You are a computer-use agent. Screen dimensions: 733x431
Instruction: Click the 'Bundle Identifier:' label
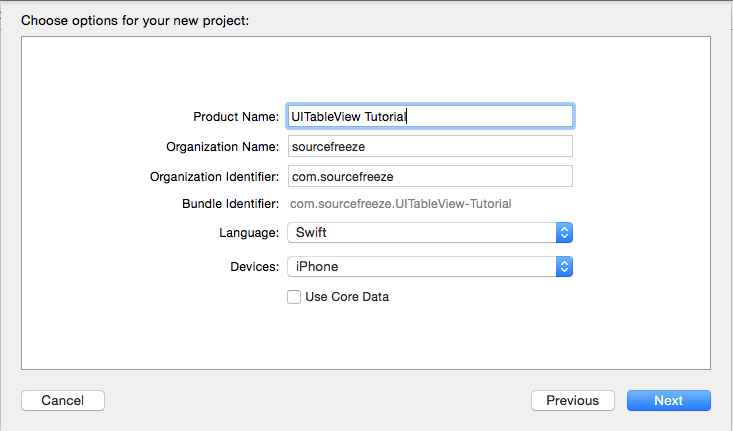pos(230,204)
